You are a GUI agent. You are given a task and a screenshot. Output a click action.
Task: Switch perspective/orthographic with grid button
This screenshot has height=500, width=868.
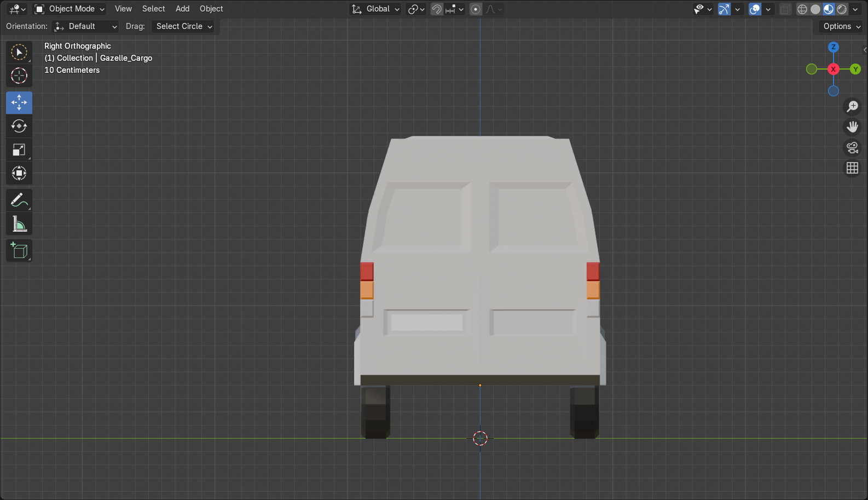[x=853, y=168]
